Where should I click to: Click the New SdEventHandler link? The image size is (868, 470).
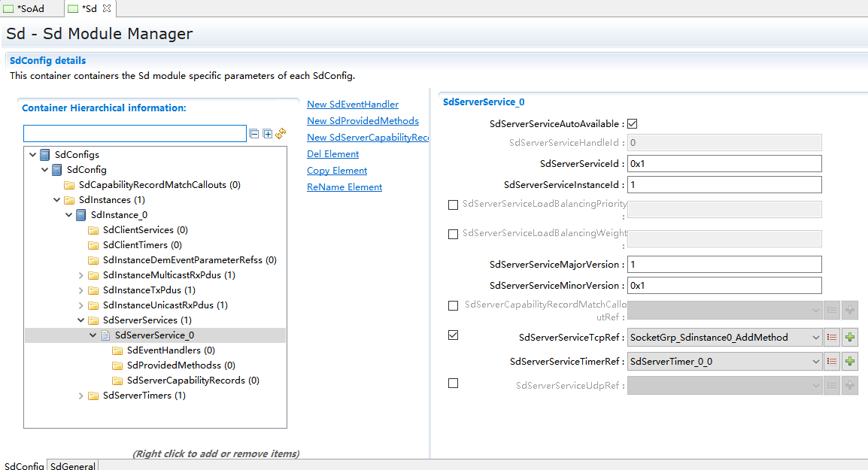coord(352,105)
